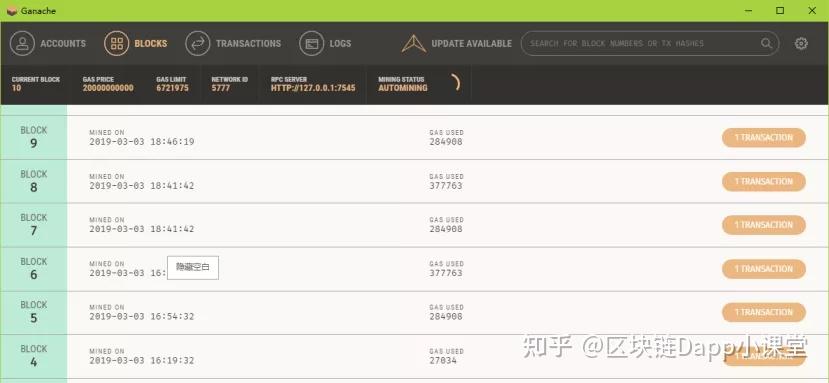Click the search magnifier icon
This screenshot has width=829, height=383.
[766, 43]
